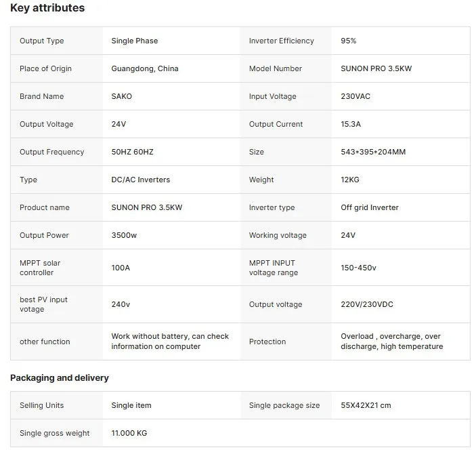Viewport: 476px width, 454px height.
Task: Select the 3500w output power value
Action: (124, 235)
